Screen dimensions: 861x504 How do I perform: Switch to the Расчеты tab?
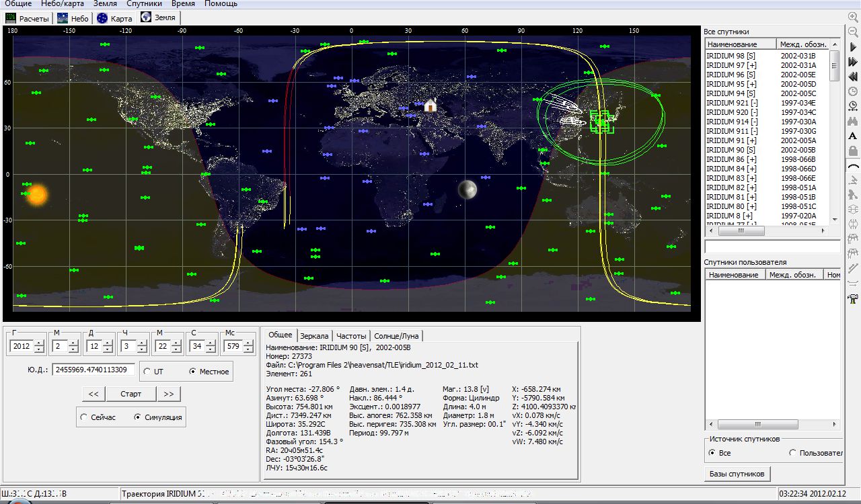(28, 18)
